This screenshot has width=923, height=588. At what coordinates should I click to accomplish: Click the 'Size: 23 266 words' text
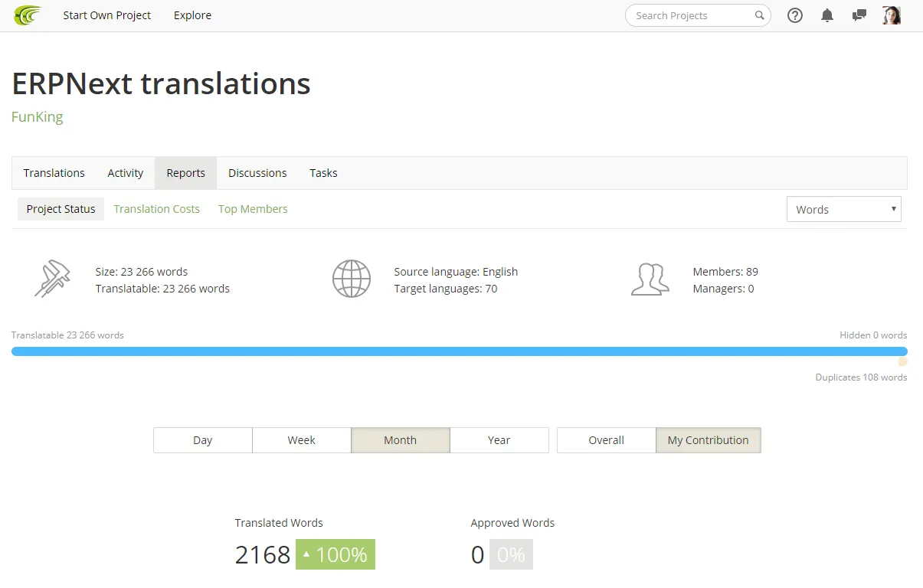click(x=142, y=272)
